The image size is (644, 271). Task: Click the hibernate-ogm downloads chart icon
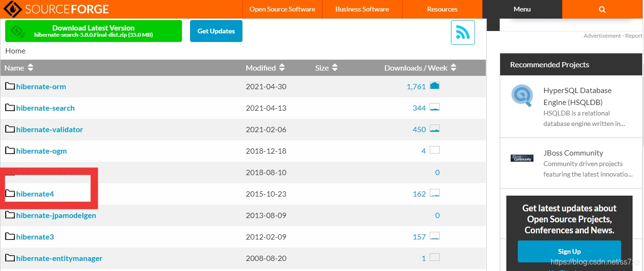[434, 150]
